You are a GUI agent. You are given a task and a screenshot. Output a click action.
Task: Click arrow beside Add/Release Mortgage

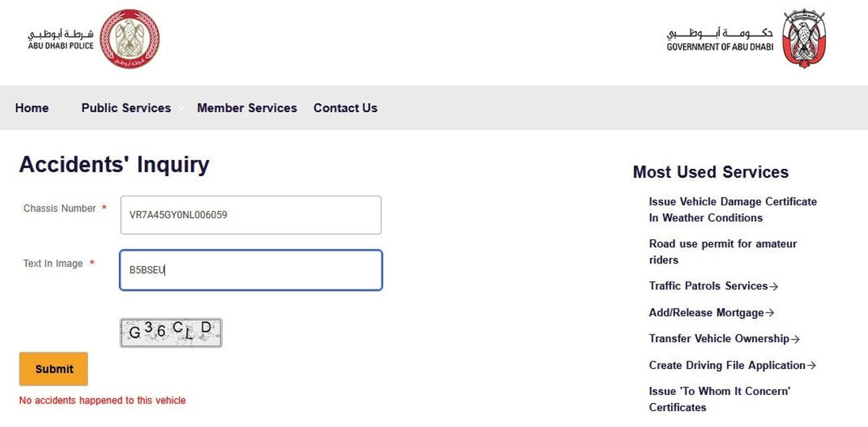(770, 313)
